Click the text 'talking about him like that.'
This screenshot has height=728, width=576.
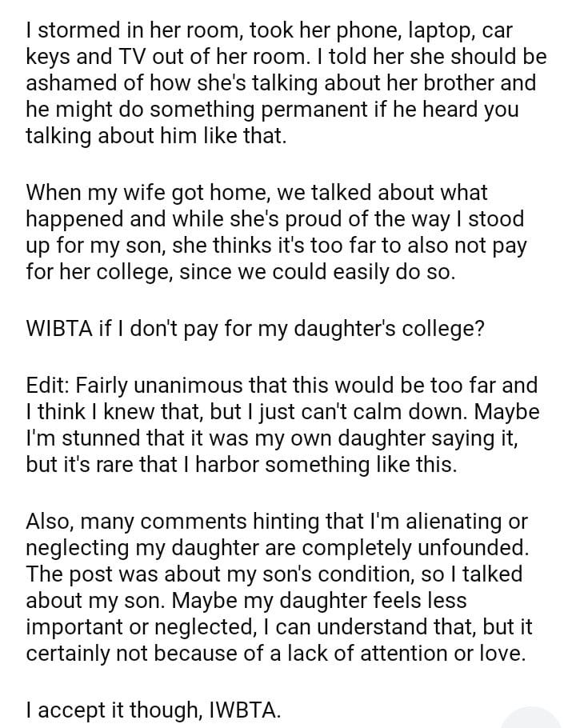[x=155, y=136]
